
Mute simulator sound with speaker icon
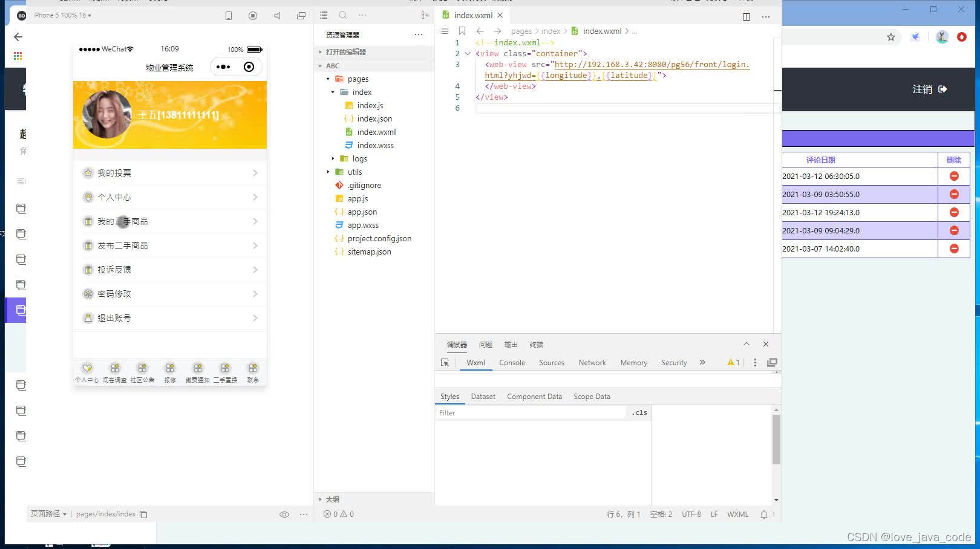(x=277, y=16)
